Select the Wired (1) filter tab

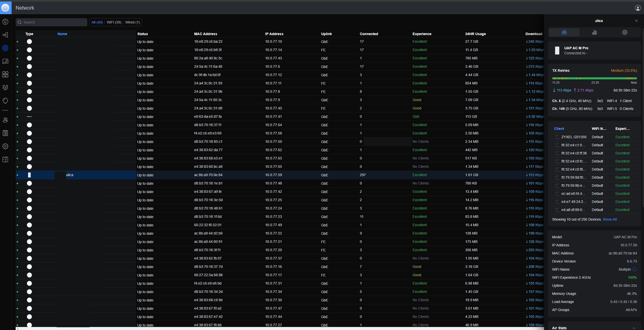[132, 22]
